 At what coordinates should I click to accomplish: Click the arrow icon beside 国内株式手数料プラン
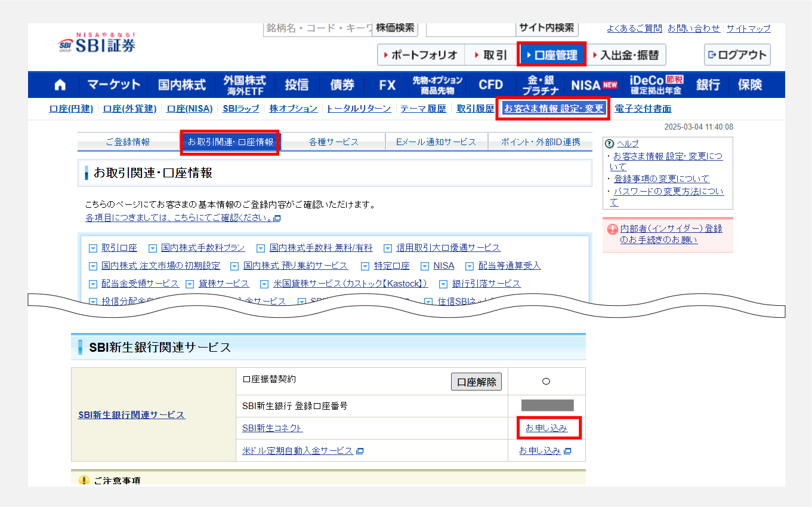click(152, 248)
